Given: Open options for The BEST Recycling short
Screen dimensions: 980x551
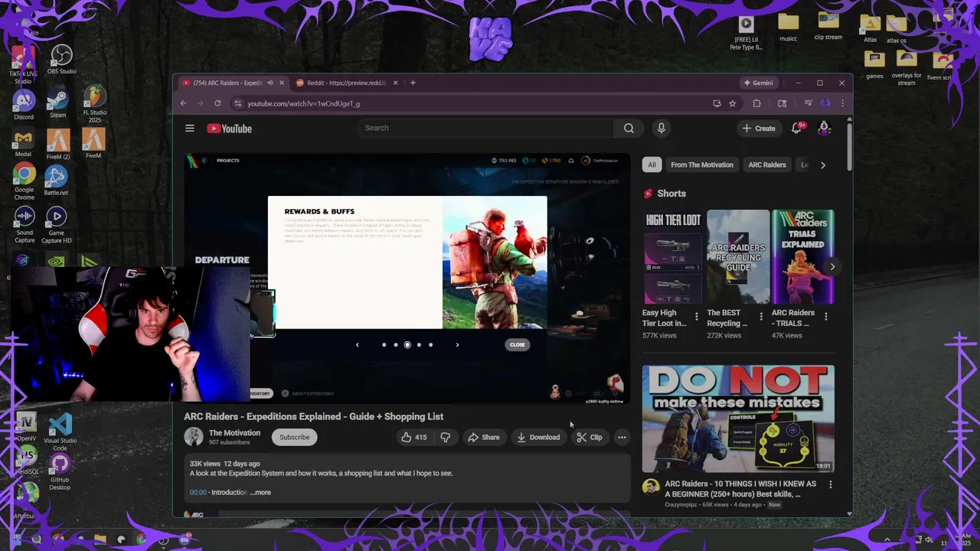Looking at the screenshot, I should pos(761,316).
